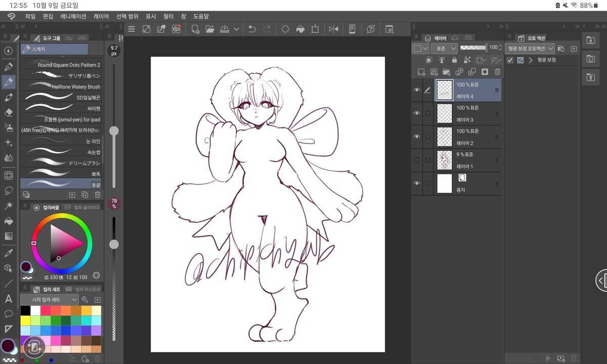Image resolution: width=607 pixels, height=364 pixels.
Task: Click the Delete Layer trash icon
Action: tap(497, 72)
